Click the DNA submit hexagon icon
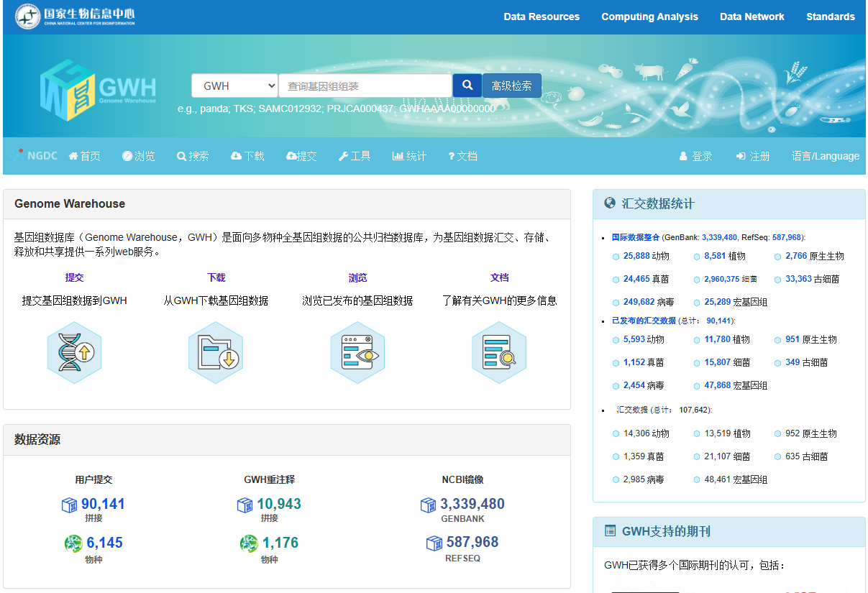This screenshot has height=593, width=868. (x=75, y=352)
